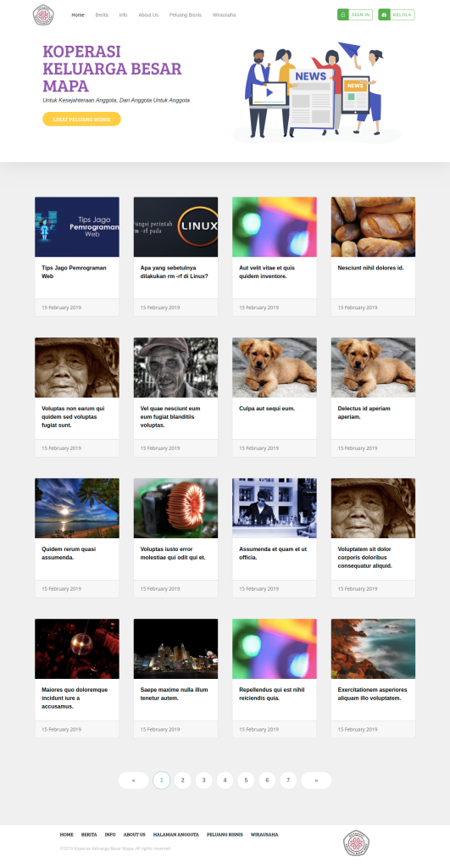Open the city night skyline thumbnail
Image resolution: width=450 pixels, height=868 pixels.
tap(175, 648)
